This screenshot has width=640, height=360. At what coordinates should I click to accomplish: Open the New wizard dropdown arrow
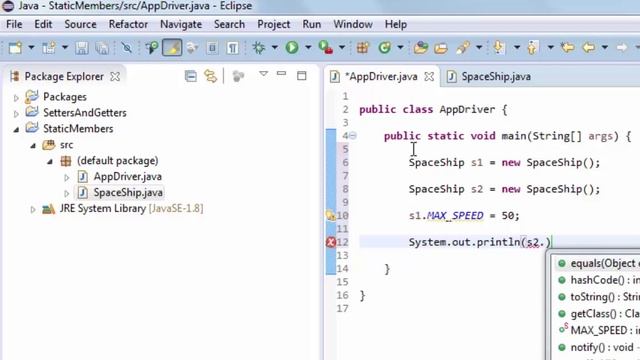pyautogui.click(x=31, y=48)
